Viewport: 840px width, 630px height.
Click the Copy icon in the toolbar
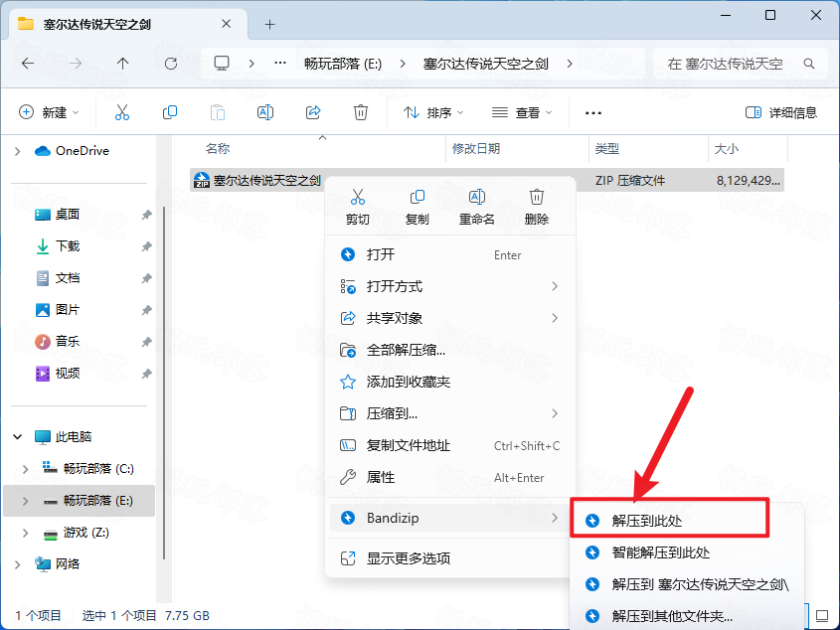[x=170, y=112]
